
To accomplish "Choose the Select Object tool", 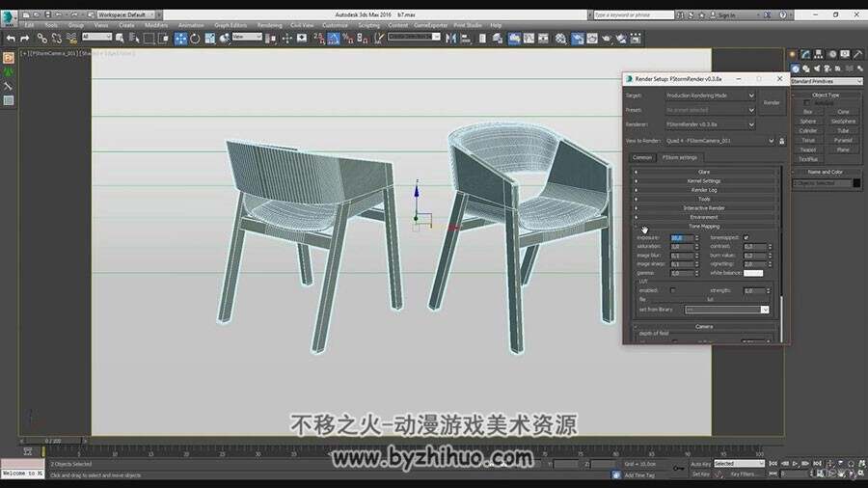I will pyautogui.click(x=120, y=39).
